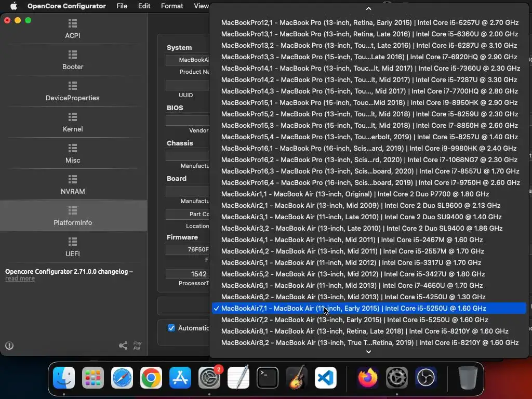Choose MacBookPro16,1 16-inch i9-9980HK model
Screen dimensions: 532x399
(369, 148)
